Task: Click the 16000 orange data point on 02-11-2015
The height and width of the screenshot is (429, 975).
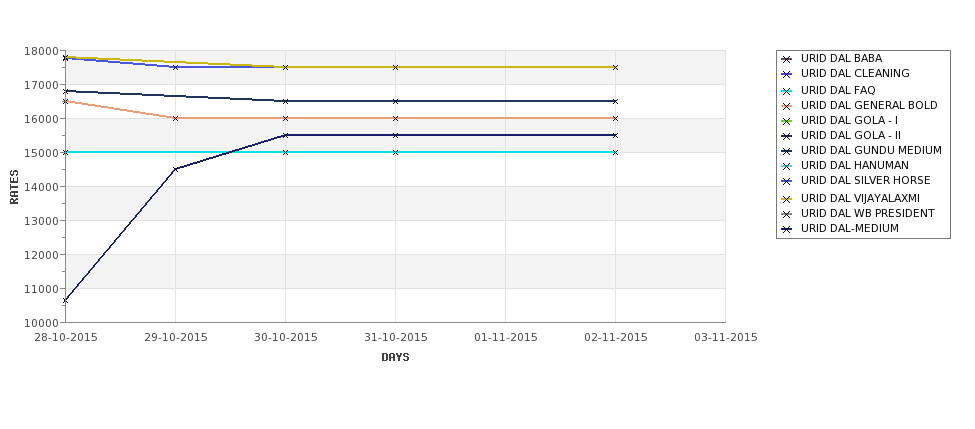Action: [x=615, y=118]
